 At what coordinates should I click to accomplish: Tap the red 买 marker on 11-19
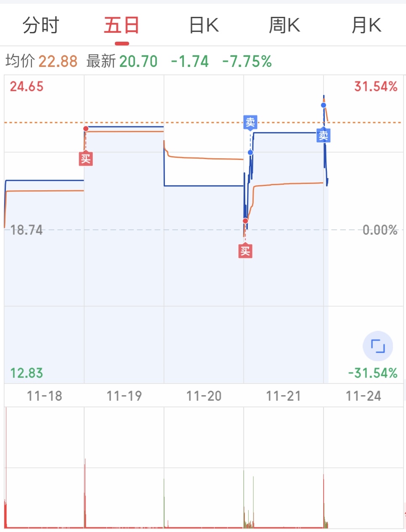tap(86, 159)
